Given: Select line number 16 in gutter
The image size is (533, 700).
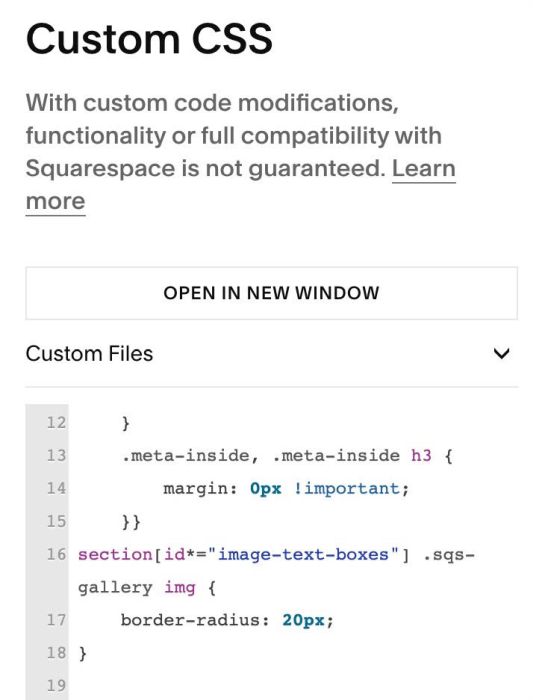Looking at the screenshot, I should (56, 554).
